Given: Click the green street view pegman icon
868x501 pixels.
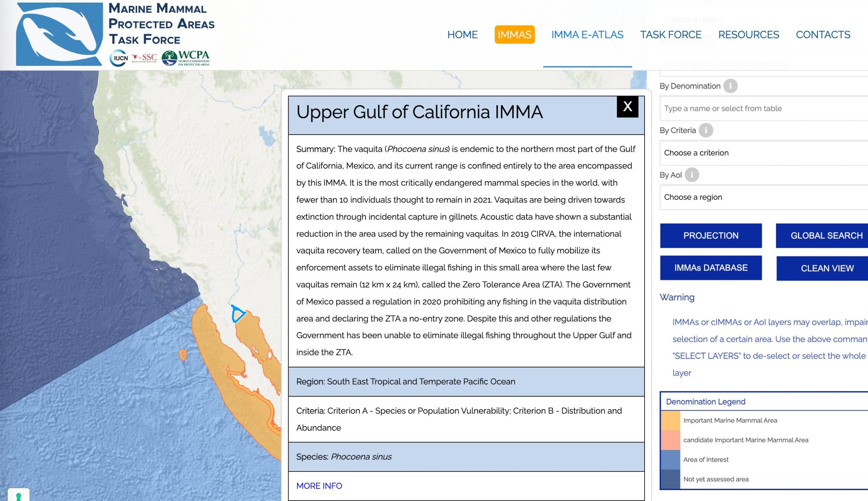Looking at the screenshot, I should [x=19, y=496].
